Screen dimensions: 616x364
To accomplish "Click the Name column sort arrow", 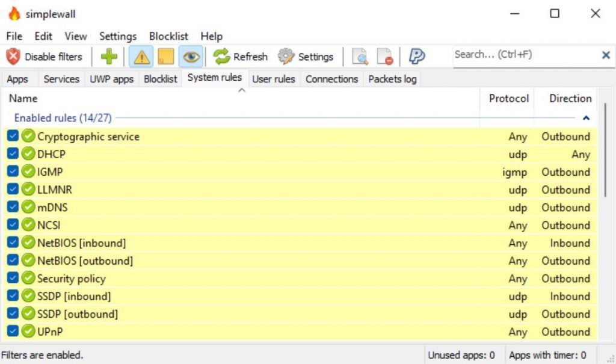I will [x=242, y=89].
